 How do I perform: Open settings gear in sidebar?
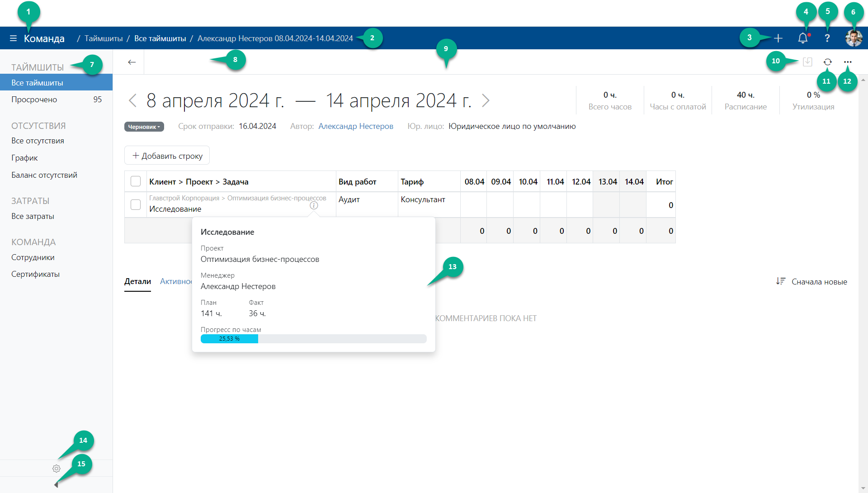(x=56, y=469)
